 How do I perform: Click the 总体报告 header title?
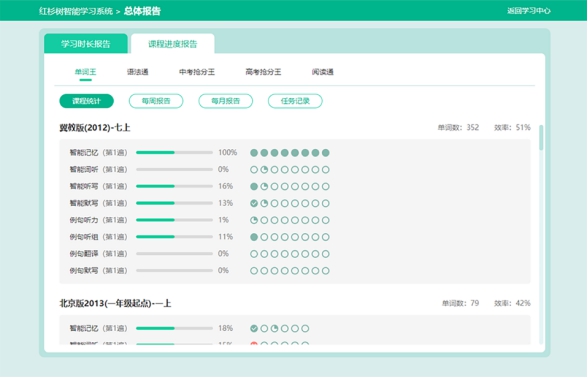tap(142, 11)
